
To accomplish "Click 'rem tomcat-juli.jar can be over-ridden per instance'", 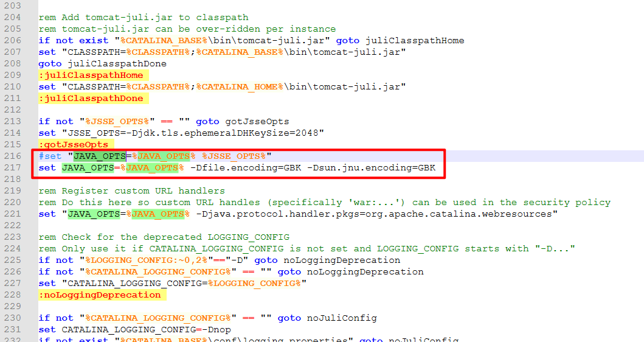I will click(x=187, y=29).
